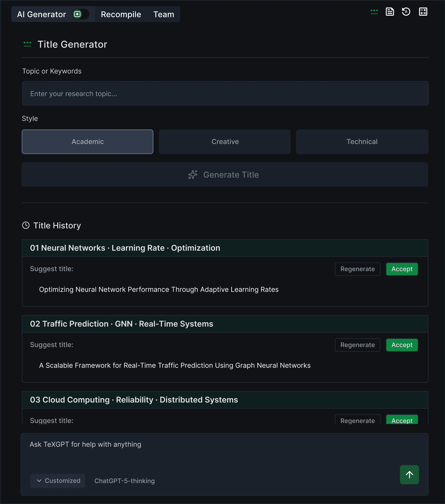Open the Team tab
The image size is (445, 504).
(164, 14)
